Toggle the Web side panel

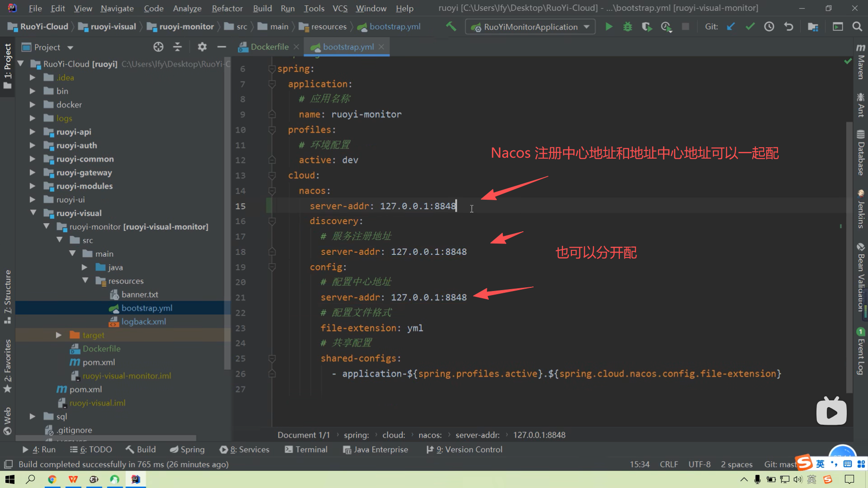click(7, 421)
